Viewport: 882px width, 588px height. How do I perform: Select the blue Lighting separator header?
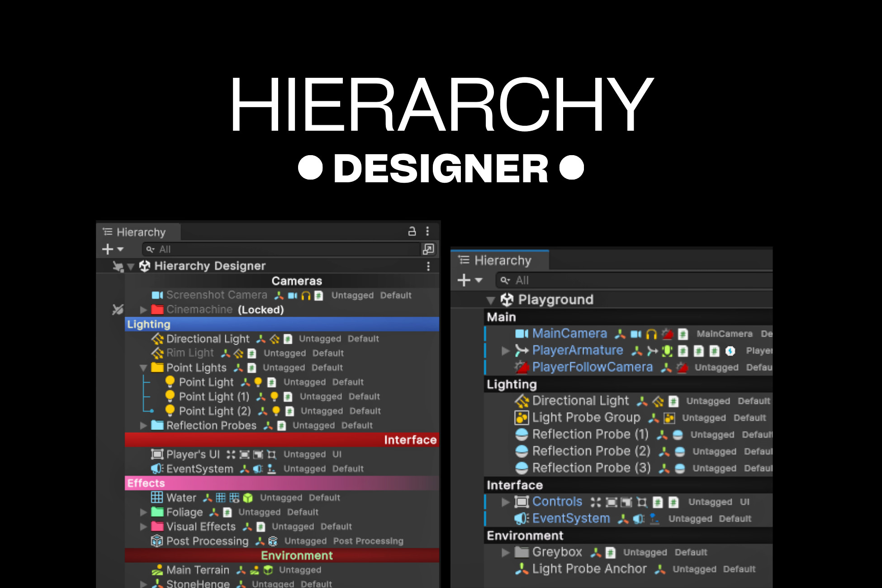pyautogui.click(x=282, y=324)
